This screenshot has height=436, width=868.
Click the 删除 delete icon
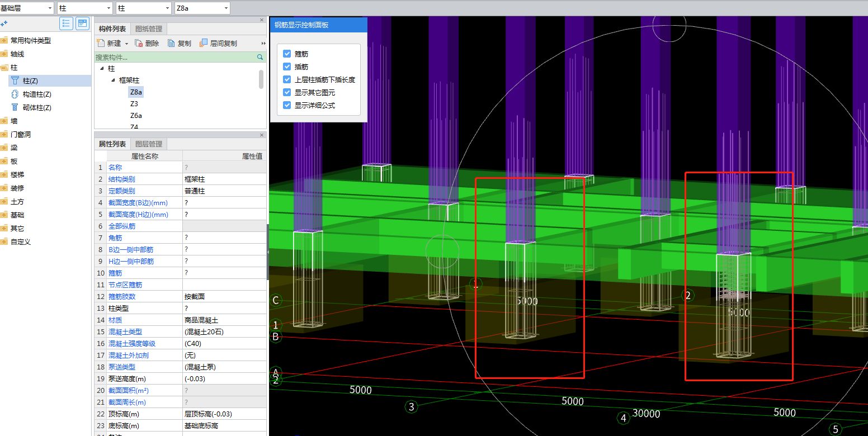pos(139,43)
